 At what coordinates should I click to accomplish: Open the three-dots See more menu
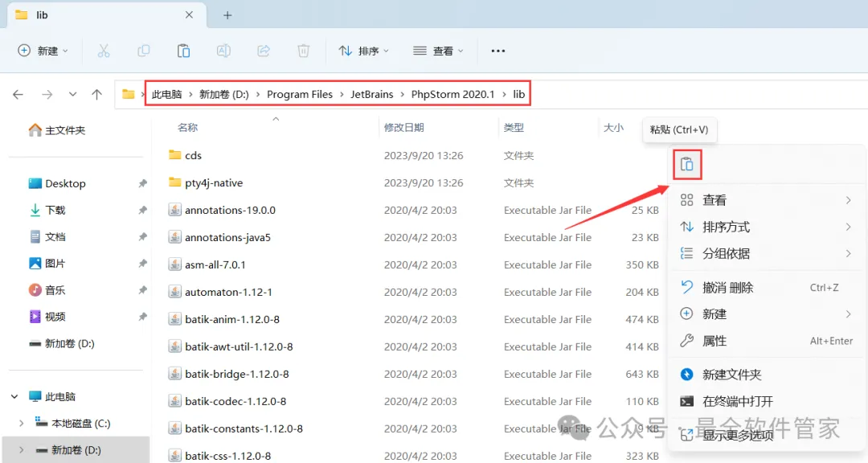point(498,51)
